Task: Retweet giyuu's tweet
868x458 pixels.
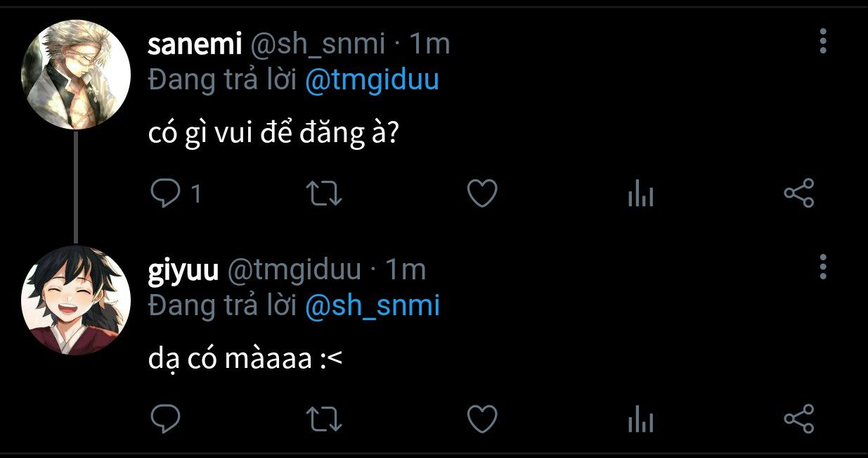Action: pos(326,419)
